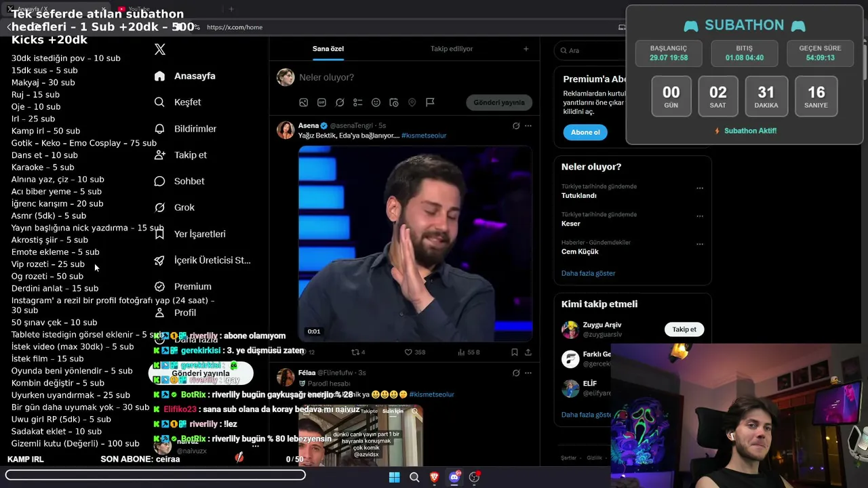Open Yer İşaretleri bookmarks
This screenshot has width=868, height=488.
pos(190,234)
